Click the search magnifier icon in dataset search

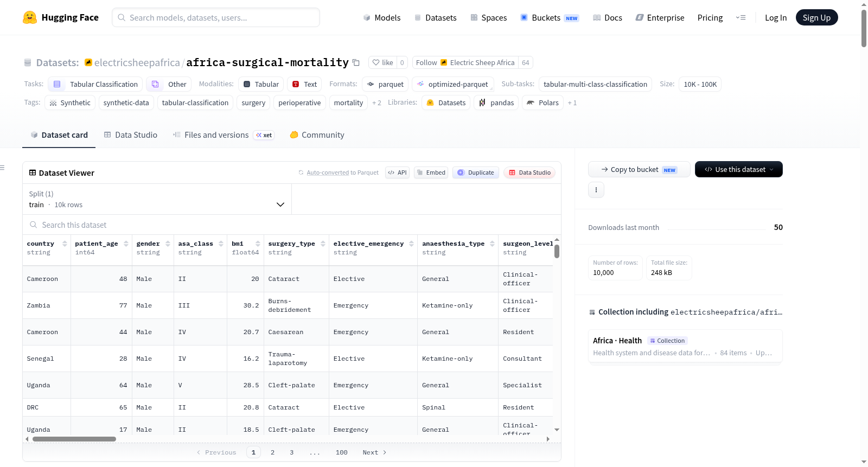[34, 225]
